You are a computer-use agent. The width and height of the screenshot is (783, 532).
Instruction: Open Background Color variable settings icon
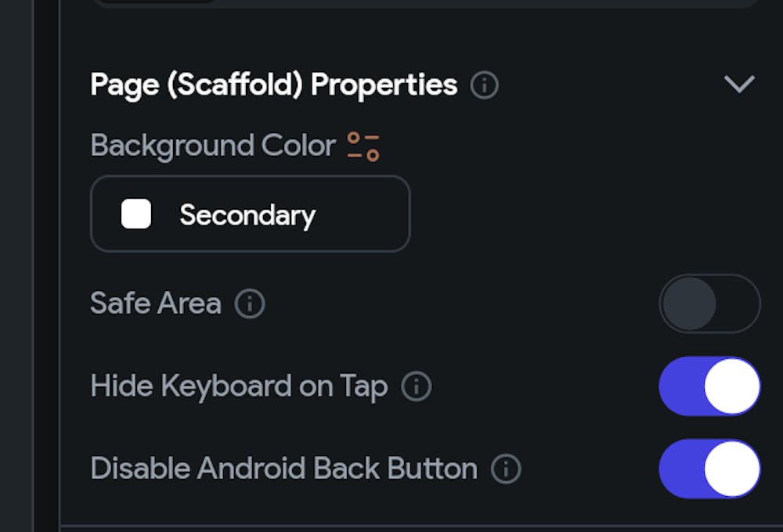tap(363, 146)
